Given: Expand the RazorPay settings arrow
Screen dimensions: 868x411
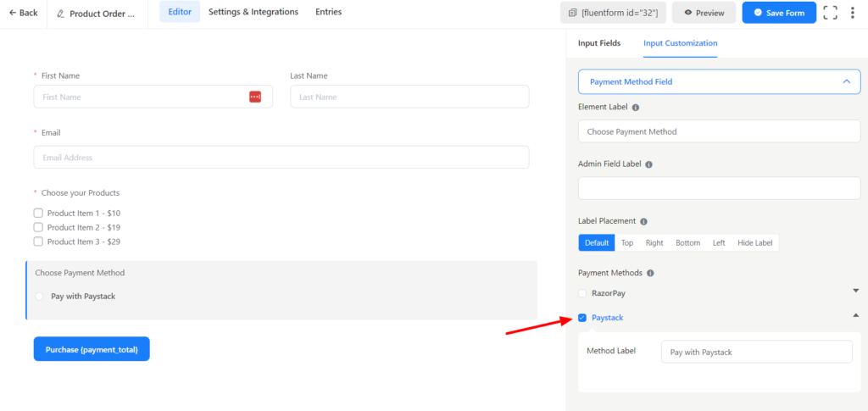Looking at the screenshot, I should [855, 291].
